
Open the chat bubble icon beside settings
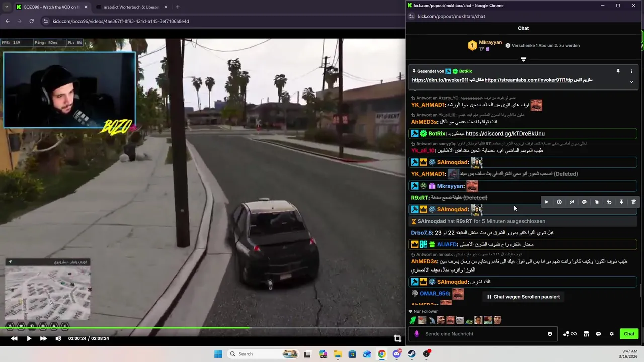tap(598, 334)
